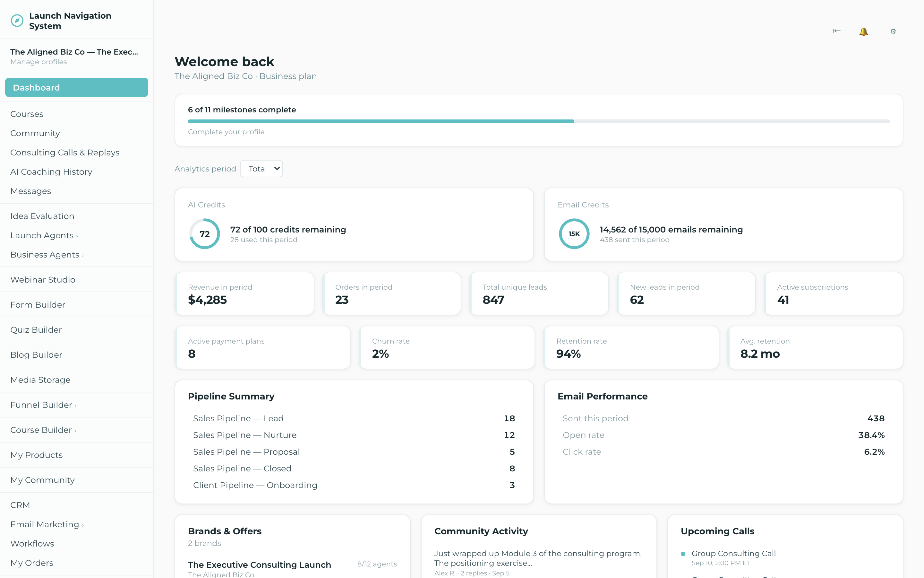Click the milestones progress bar
924x578 pixels.
539,122
